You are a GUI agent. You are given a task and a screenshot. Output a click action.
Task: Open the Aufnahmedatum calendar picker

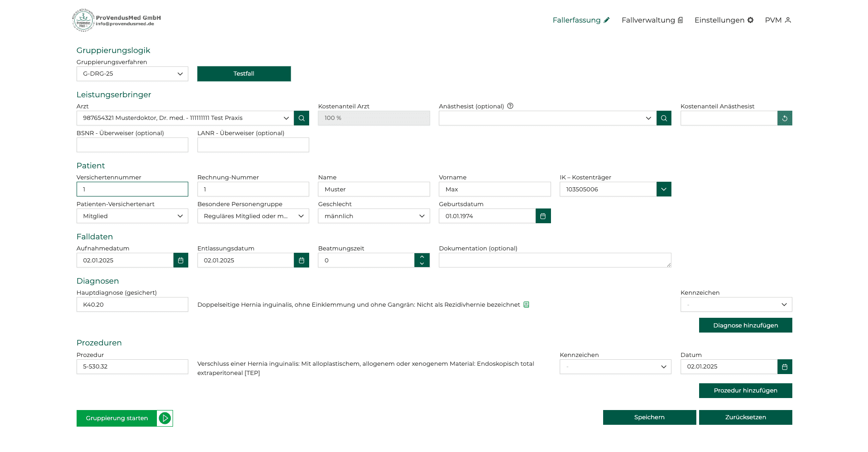point(180,260)
